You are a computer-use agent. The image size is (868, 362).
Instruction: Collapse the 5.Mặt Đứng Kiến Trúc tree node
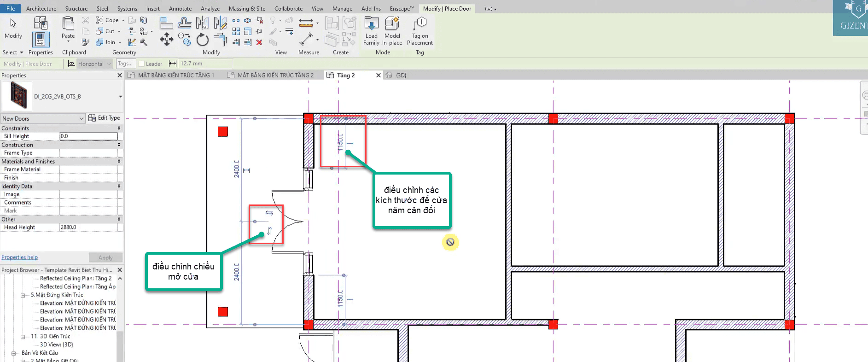click(23, 295)
